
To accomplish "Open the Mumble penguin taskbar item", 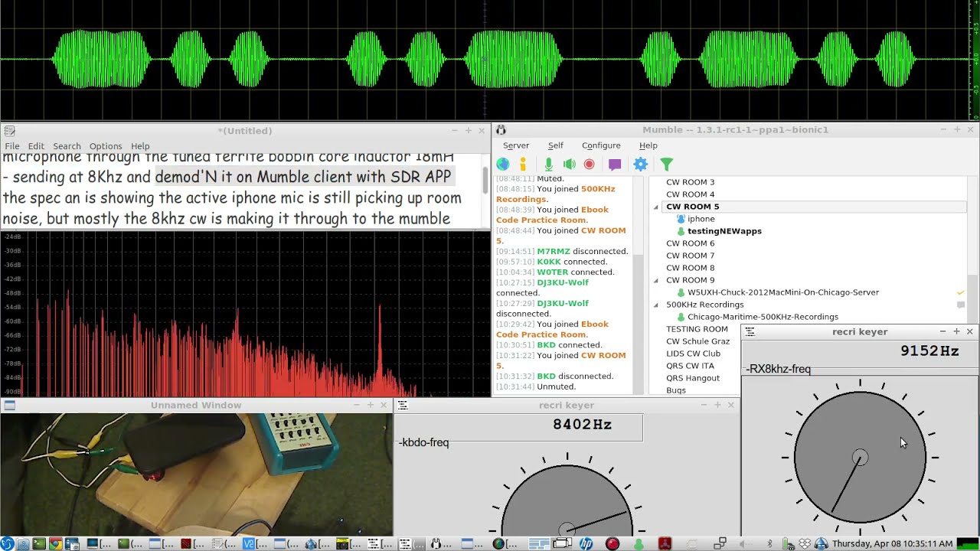I will (440, 544).
